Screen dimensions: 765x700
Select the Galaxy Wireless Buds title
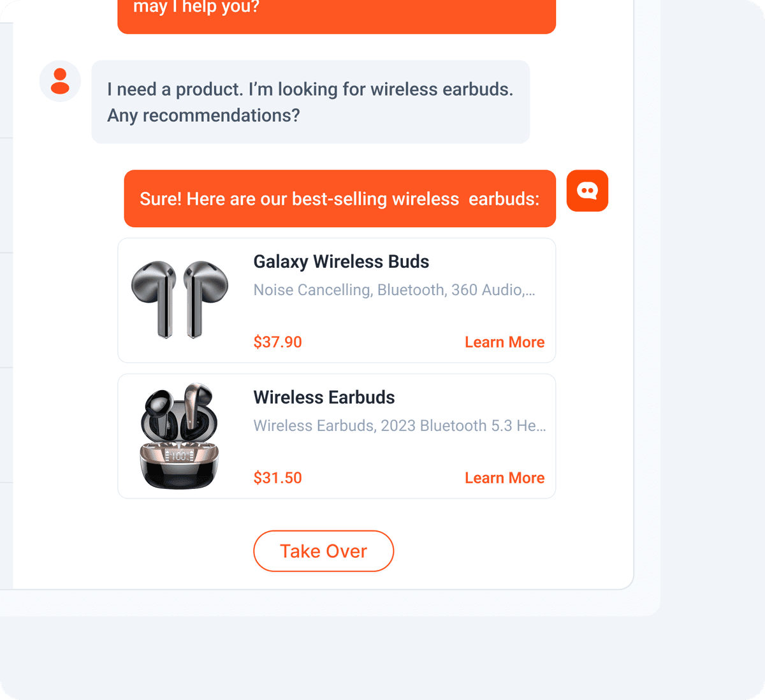pos(341,261)
